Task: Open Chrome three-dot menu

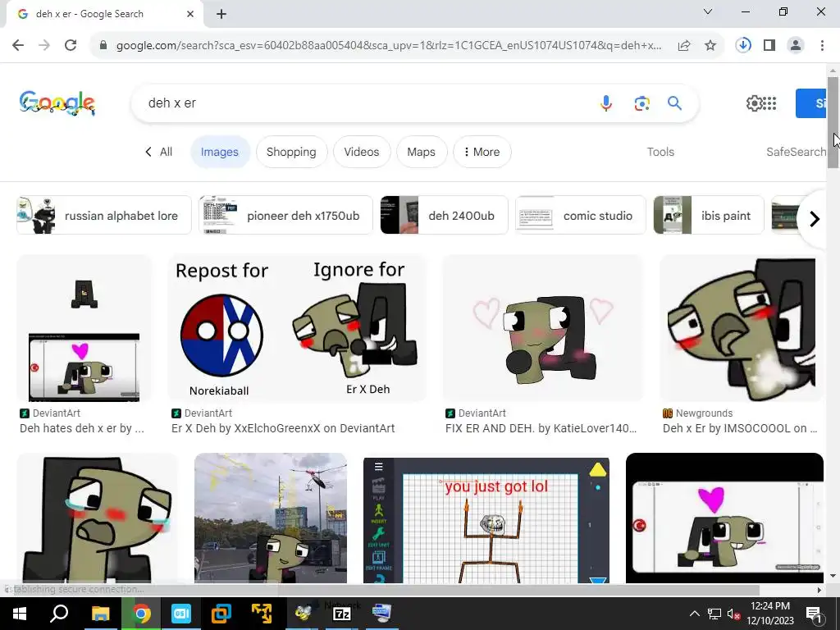Action: click(x=822, y=46)
